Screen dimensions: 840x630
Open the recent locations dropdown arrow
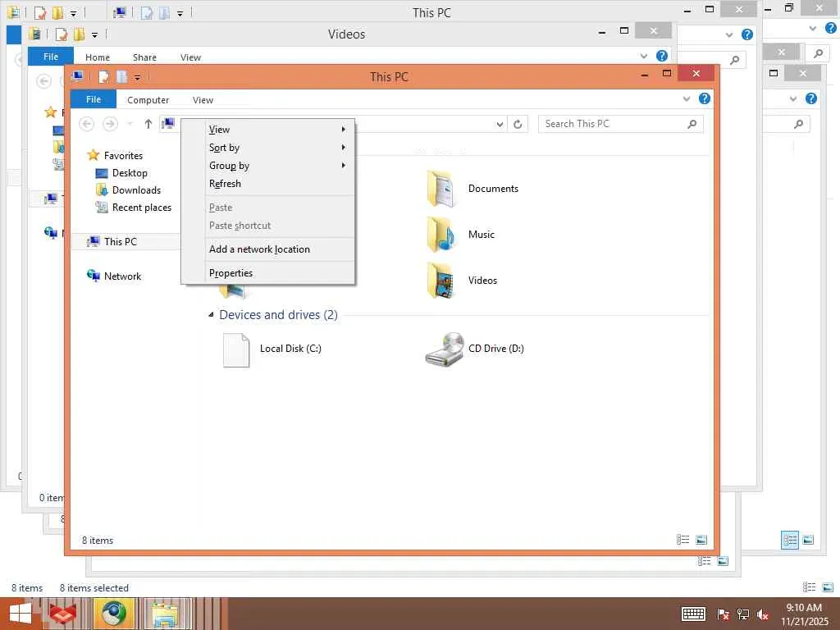[x=130, y=125]
